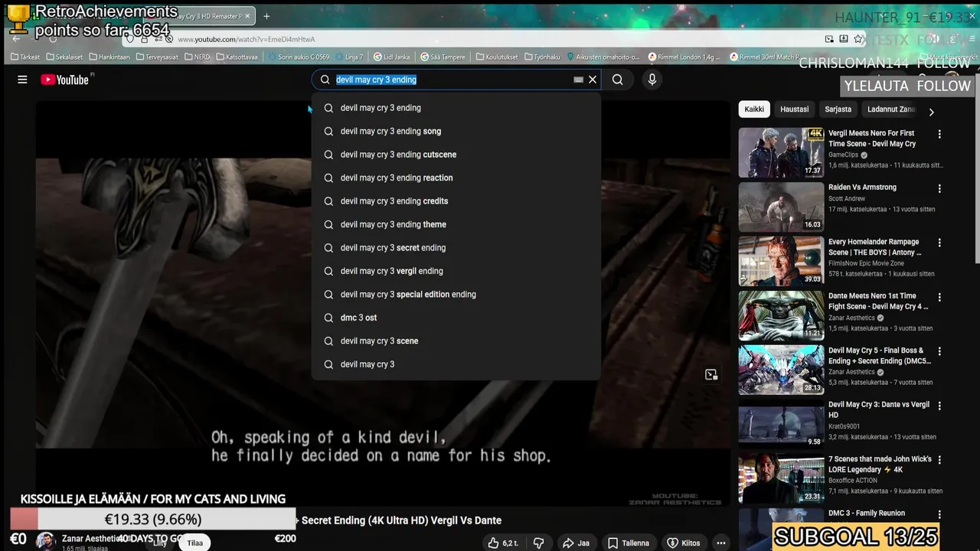The height and width of the screenshot is (551, 980).
Task: Open 'Every Homelander Rampage Scene' thumbnail
Action: (781, 261)
